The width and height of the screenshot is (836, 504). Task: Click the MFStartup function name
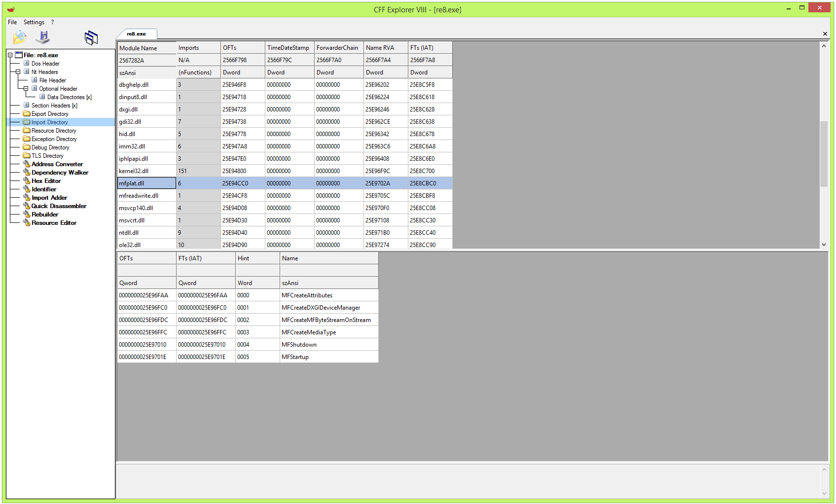(295, 357)
